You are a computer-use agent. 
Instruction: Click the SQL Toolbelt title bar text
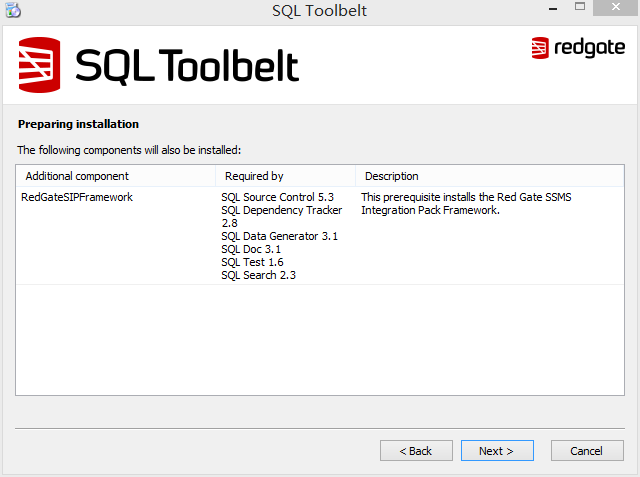coord(320,11)
